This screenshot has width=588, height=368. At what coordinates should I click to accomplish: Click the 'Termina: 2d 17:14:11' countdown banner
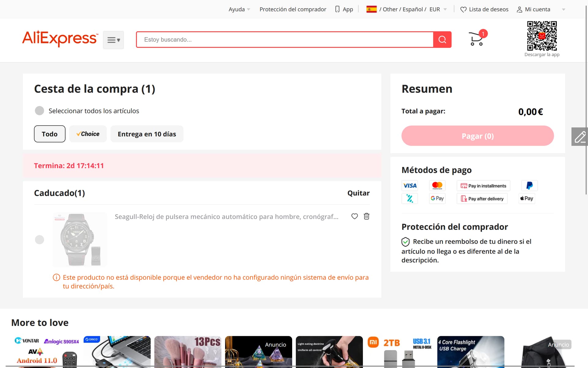[202, 166]
